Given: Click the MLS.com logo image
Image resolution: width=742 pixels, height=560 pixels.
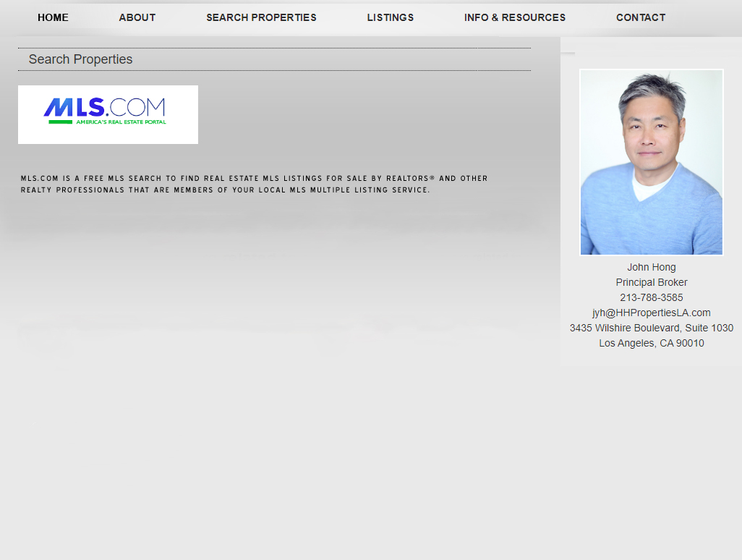Looking at the screenshot, I should coord(108,114).
